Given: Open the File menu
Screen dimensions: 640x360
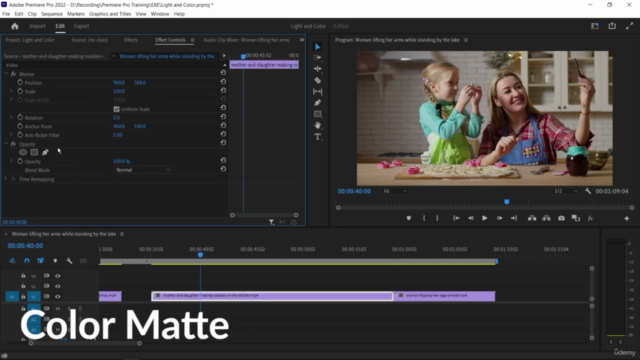Looking at the screenshot, I should tap(6, 14).
